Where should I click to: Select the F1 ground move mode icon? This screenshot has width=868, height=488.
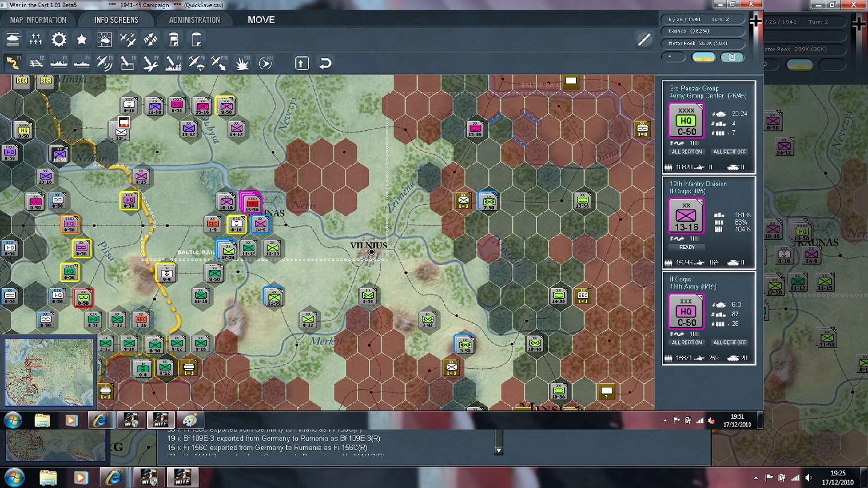[x=13, y=63]
